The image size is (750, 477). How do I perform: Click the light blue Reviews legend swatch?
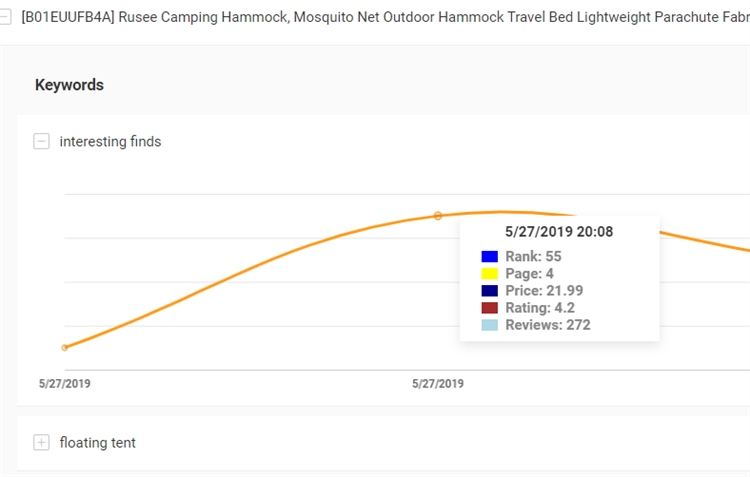click(x=489, y=325)
